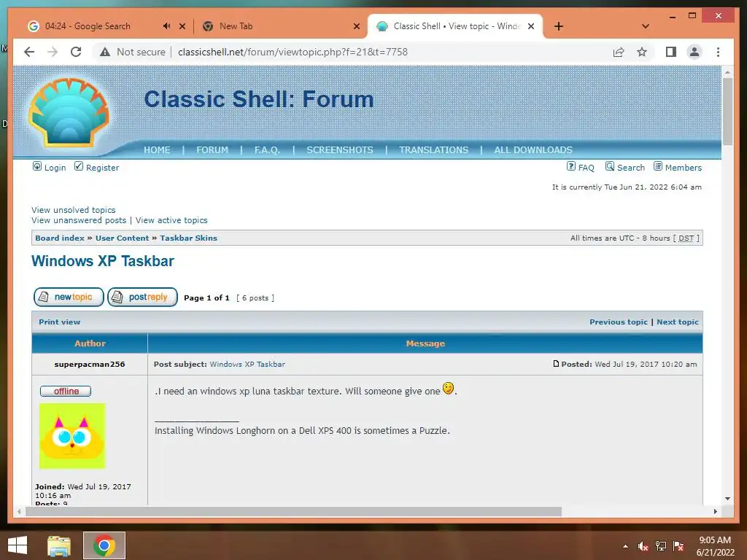Switch to the New Tab tab

[x=236, y=26]
